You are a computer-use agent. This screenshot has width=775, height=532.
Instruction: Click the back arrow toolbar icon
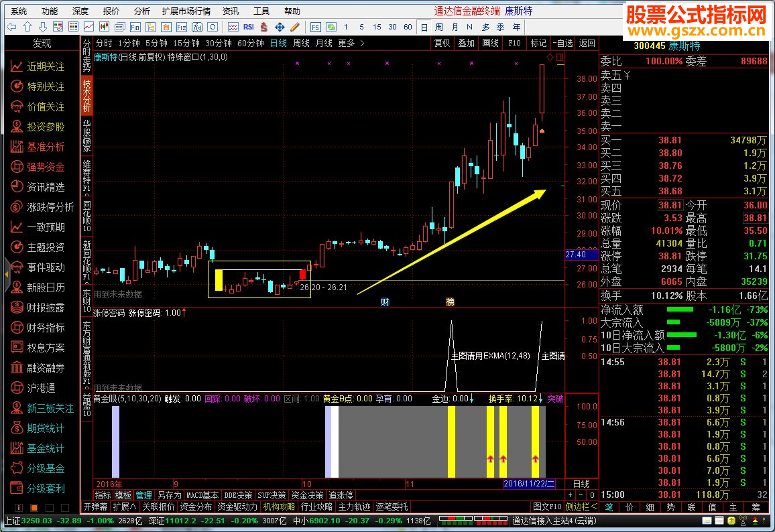(x=12, y=27)
